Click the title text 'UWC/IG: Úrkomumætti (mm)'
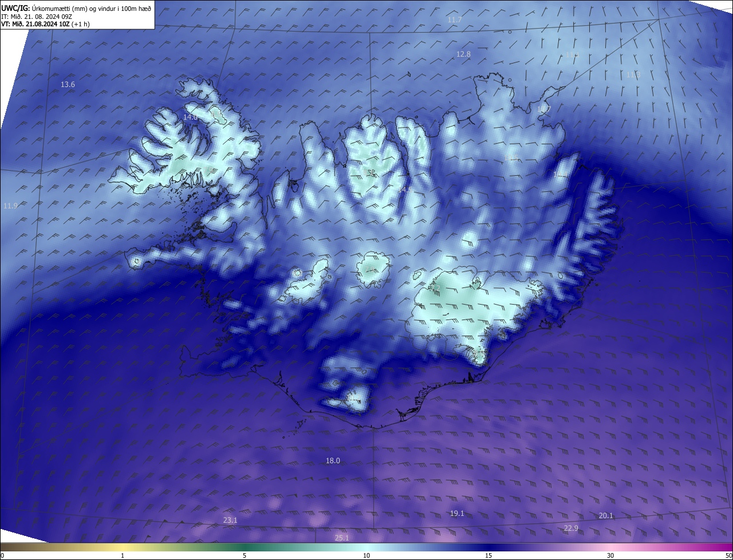 coord(43,8)
